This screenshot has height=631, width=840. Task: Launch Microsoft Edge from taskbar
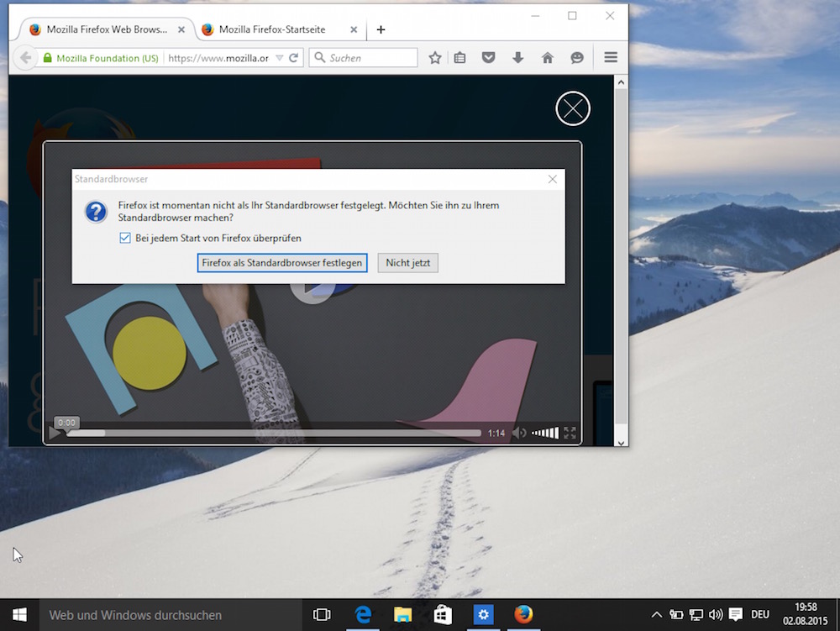click(363, 615)
